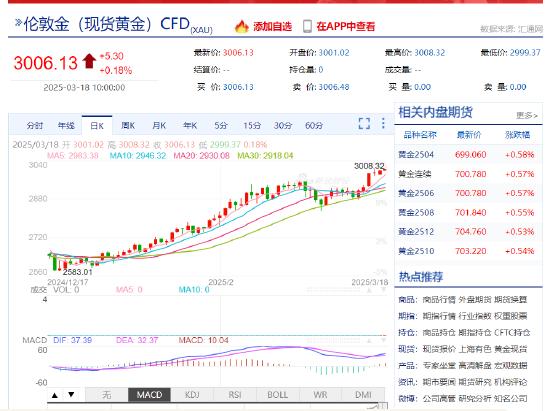Open the chart fullscreen icon
550x411 pixels.
click(x=364, y=123)
